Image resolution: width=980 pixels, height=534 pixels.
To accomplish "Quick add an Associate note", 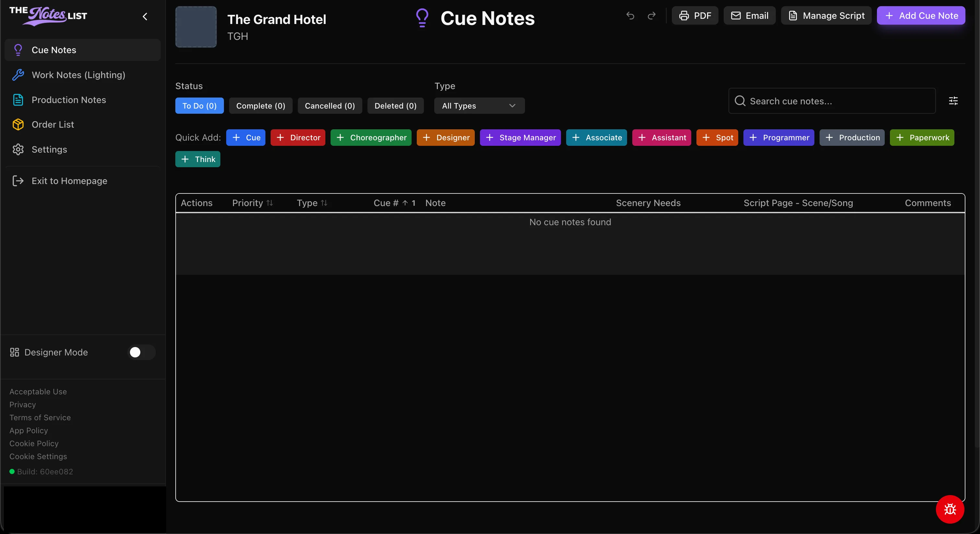I will click(x=596, y=137).
